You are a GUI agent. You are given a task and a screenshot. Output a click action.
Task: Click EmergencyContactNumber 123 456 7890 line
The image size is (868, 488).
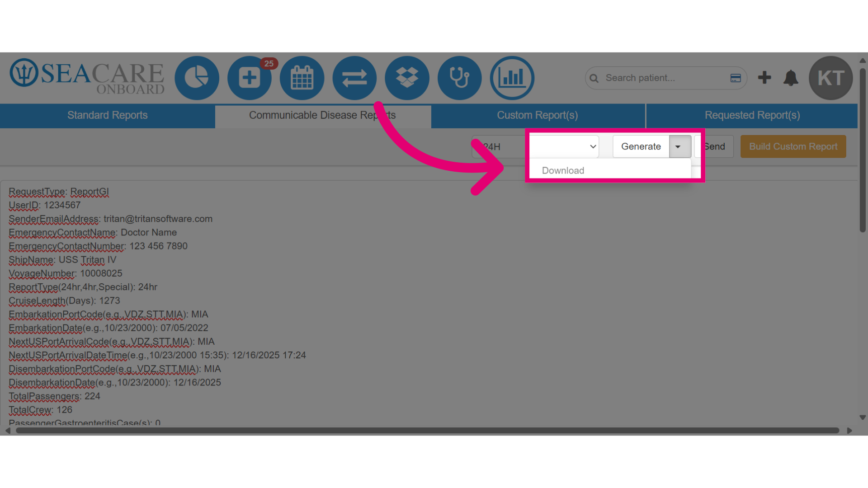(98, 246)
